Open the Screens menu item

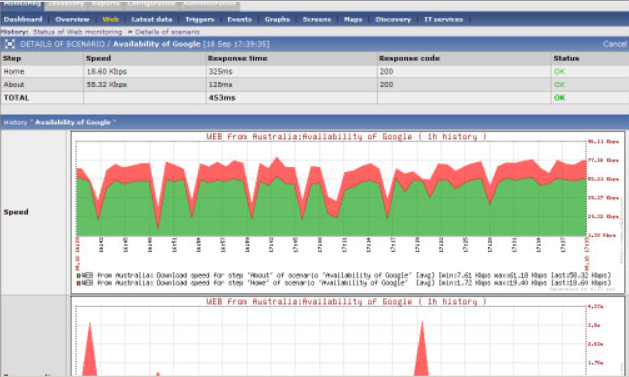click(317, 19)
